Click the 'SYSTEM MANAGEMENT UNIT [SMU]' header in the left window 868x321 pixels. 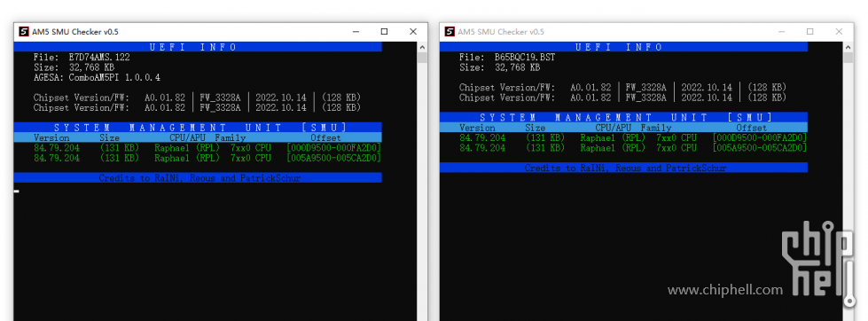click(x=198, y=128)
